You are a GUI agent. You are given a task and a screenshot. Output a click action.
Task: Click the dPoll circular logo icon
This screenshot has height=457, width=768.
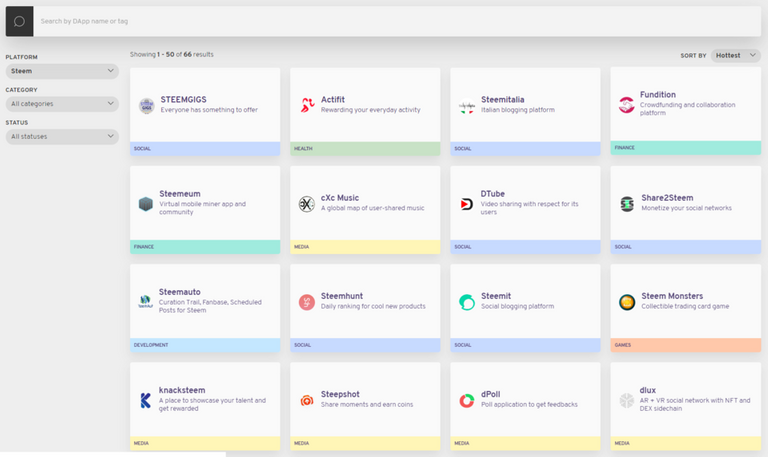(x=466, y=400)
